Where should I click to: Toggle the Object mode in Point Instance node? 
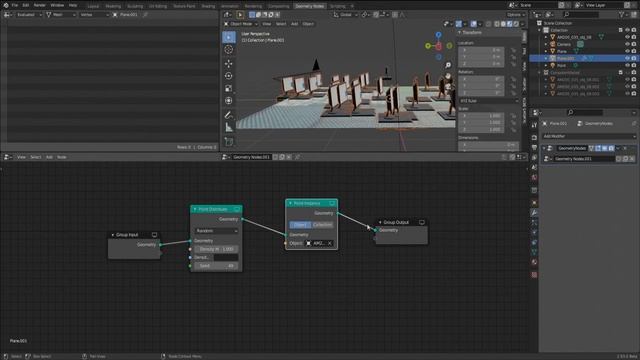300,225
